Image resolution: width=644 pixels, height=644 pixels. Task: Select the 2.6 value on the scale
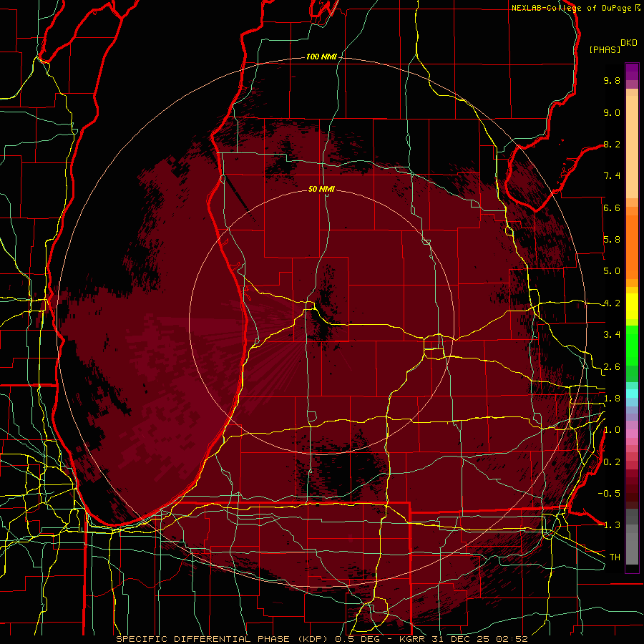612,367
